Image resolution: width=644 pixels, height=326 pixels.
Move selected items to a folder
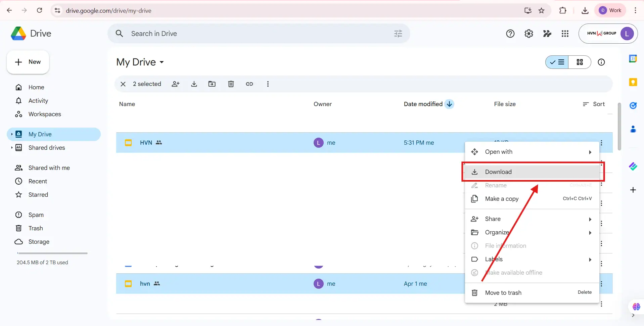tap(212, 84)
